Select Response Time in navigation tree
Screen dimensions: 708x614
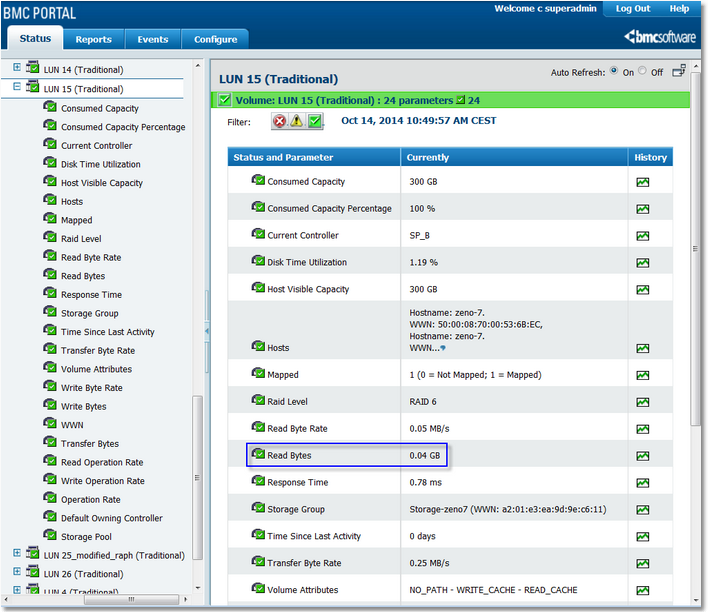pyautogui.click(x=92, y=295)
